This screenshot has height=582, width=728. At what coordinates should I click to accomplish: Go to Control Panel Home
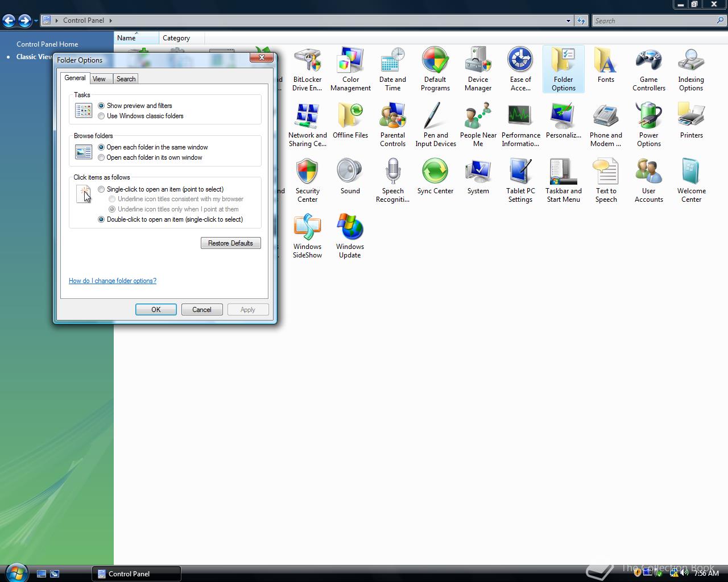click(x=47, y=44)
